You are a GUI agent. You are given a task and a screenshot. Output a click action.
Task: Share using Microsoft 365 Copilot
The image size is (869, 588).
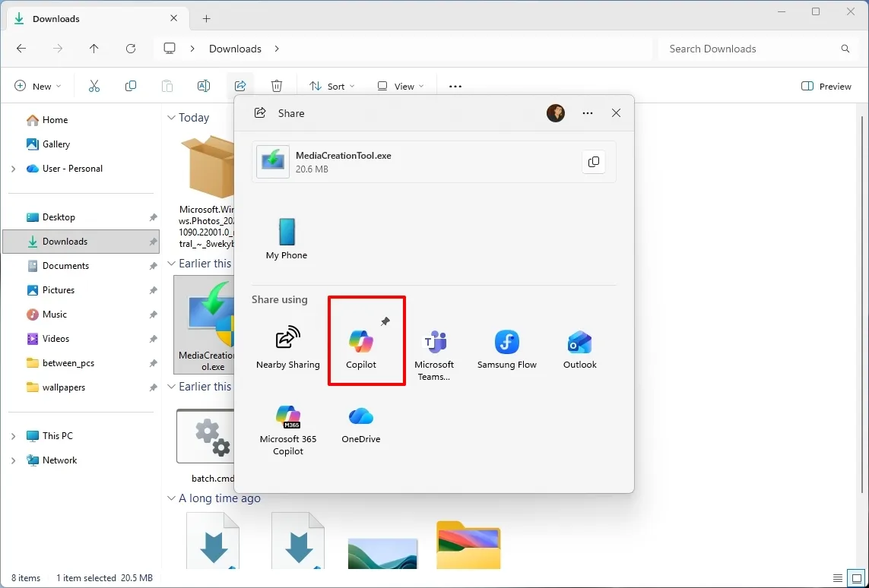287,430
